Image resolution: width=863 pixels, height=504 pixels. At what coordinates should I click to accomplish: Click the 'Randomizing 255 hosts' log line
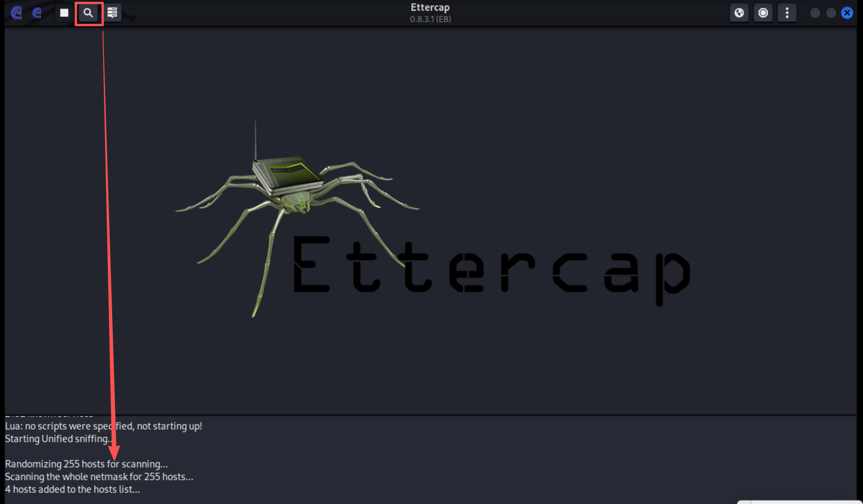[86, 464]
